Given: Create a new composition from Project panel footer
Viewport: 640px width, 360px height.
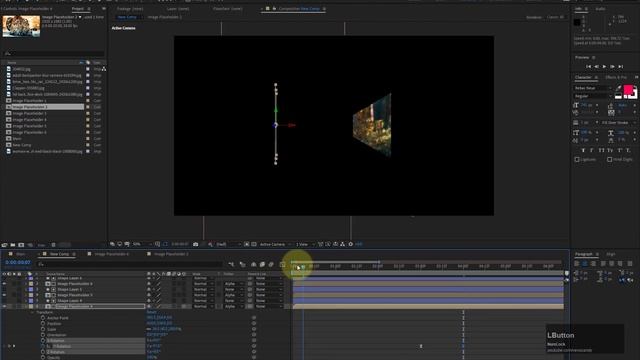Looking at the screenshot, I should (x=21, y=245).
